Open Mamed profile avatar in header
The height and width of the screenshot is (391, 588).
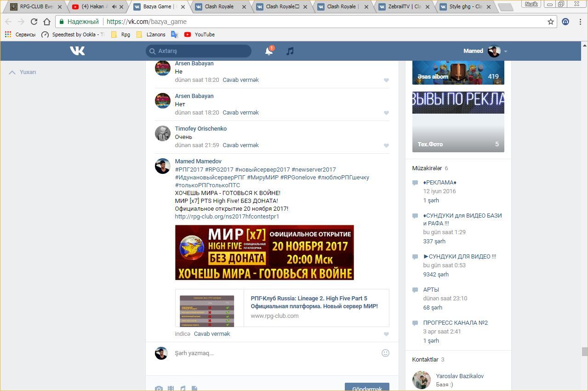(x=494, y=51)
